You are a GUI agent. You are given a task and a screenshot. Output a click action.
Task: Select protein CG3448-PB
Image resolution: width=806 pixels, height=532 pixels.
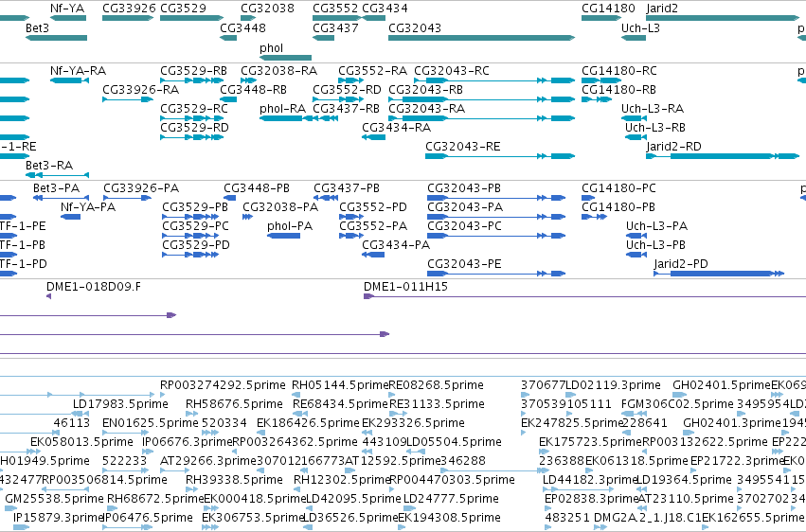tap(257, 188)
